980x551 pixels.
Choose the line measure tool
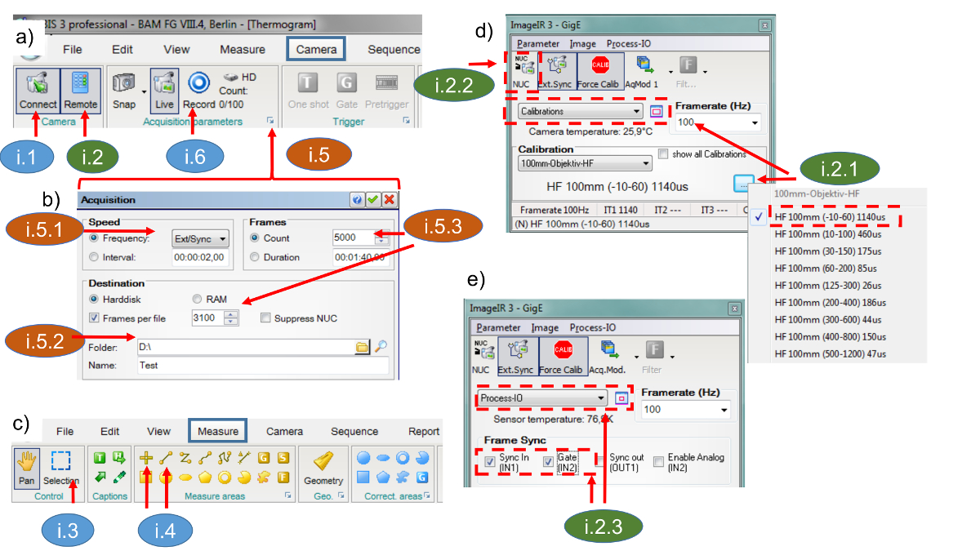pyautogui.click(x=166, y=459)
